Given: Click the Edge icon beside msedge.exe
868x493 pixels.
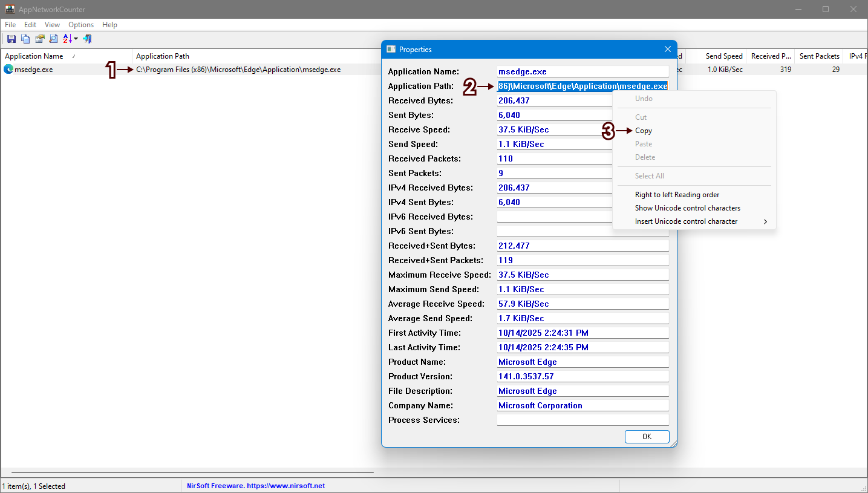Looking at the screenshot, I should [8, 70].
